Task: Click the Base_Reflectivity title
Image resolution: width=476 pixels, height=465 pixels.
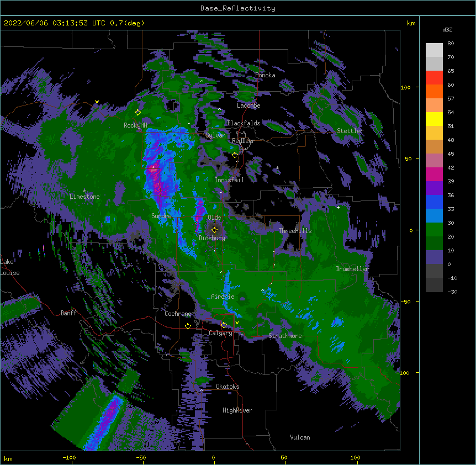Action: 238,8
